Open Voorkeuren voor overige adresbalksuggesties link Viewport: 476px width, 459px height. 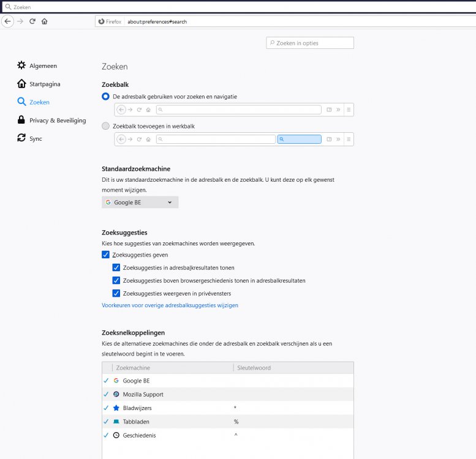[170, 305]
